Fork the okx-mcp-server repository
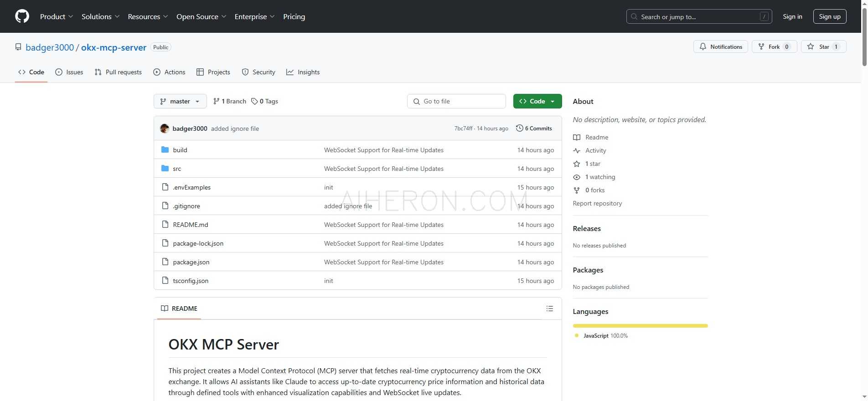 (774, 46)
